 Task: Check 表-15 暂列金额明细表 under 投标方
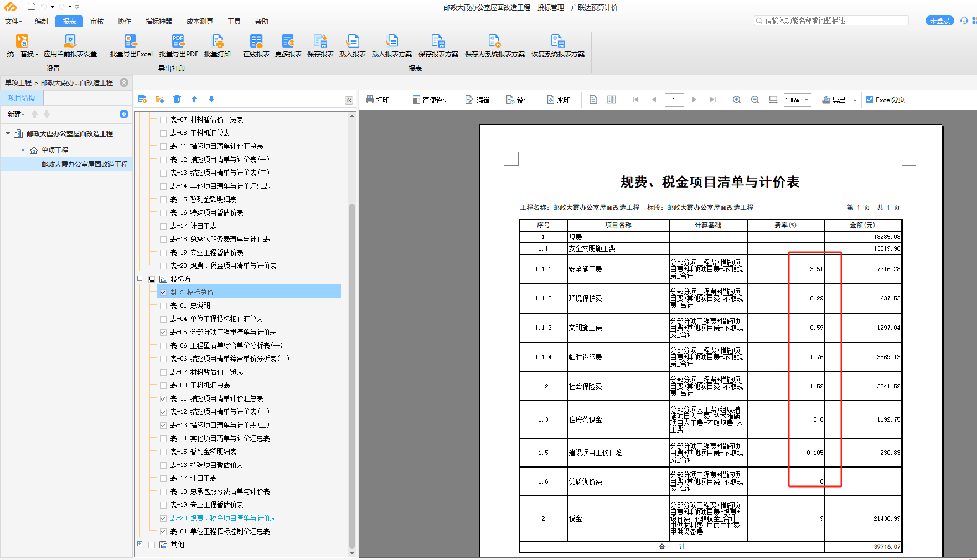click(x=163, y=452)
